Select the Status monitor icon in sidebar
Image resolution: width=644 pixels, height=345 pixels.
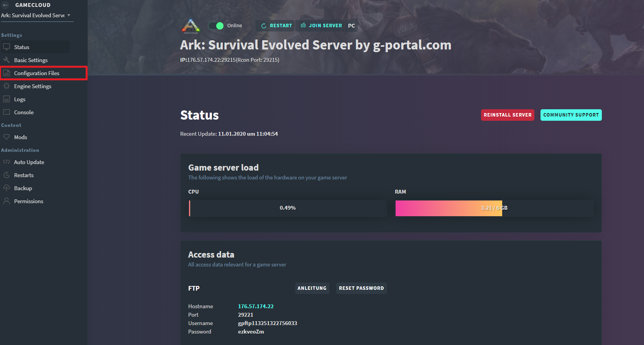pyautogui.click(x=6, y=47)
